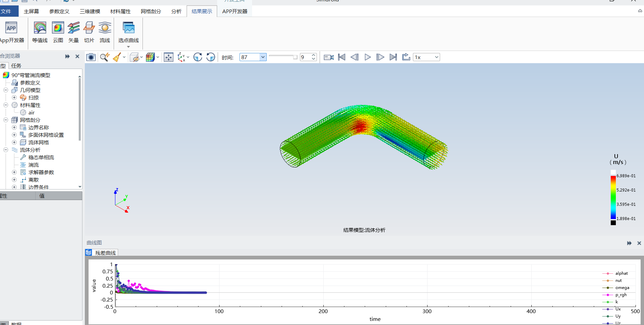This screenshot has width=644, height=325.
Task: Expand the 多面体网格设置 tree node
Action: click(14, 135)
